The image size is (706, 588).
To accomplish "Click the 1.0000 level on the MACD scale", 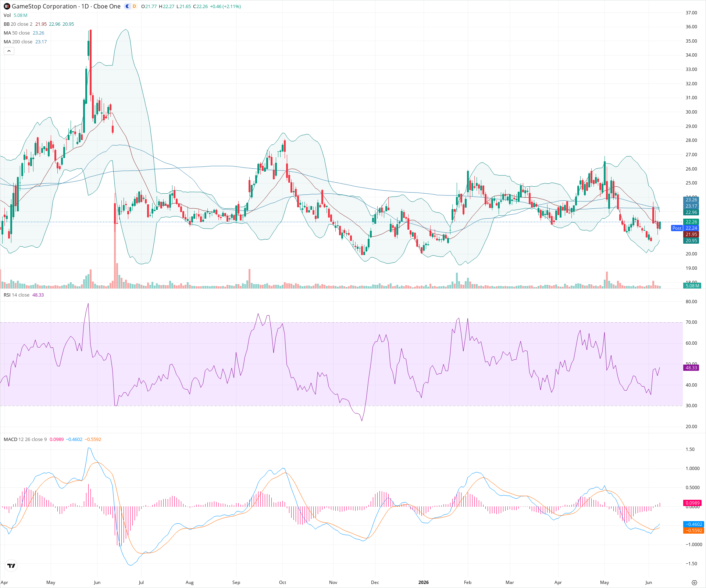I will 692,469.
